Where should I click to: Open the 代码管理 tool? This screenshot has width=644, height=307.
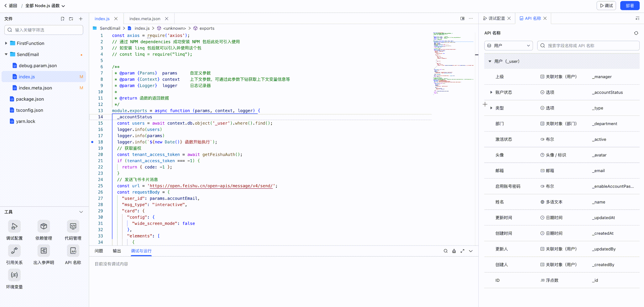click(x=73, y=226)
